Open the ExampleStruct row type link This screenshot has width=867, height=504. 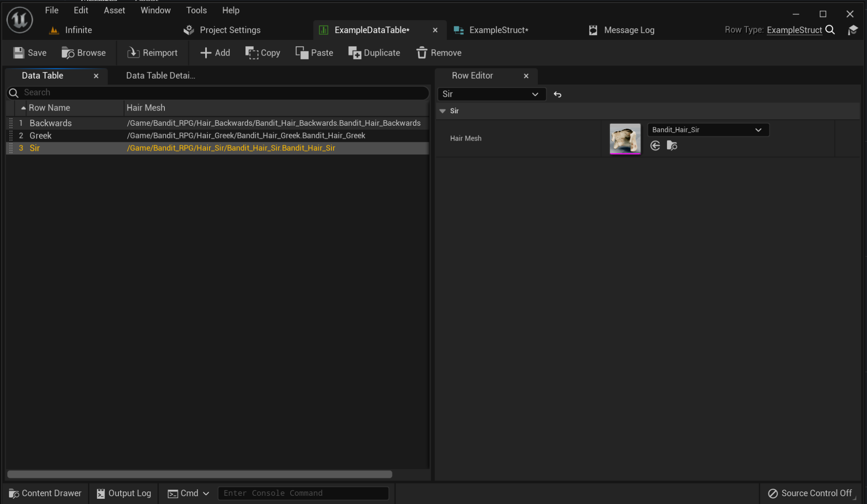pyautogui.click(x=794, y=30)
